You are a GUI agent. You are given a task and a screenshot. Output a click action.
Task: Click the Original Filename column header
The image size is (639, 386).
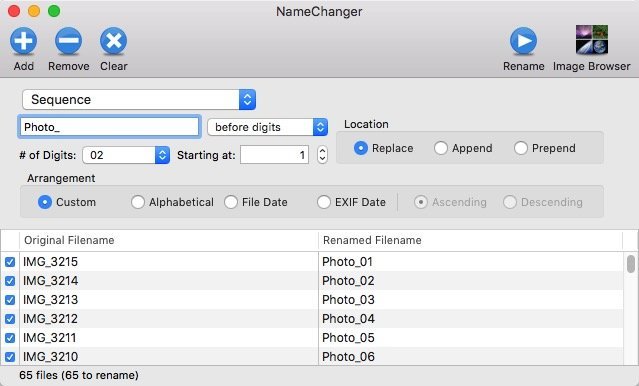(169, 240)
